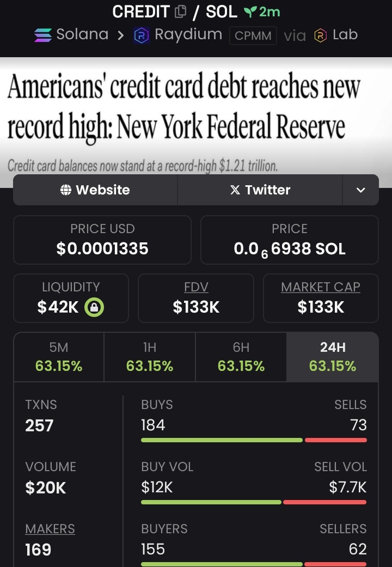392x567 pixels.
Task: Click the Raydium DEX logo
Action: pos(142,35)
